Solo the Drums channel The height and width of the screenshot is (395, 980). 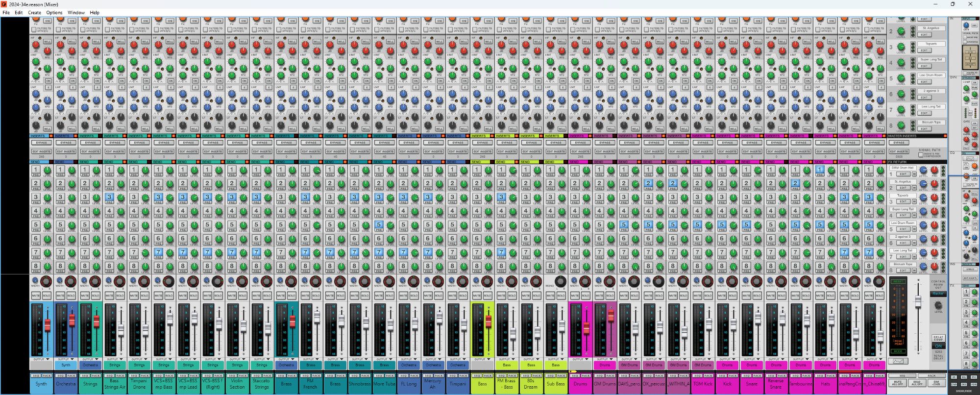coord(586,296)
